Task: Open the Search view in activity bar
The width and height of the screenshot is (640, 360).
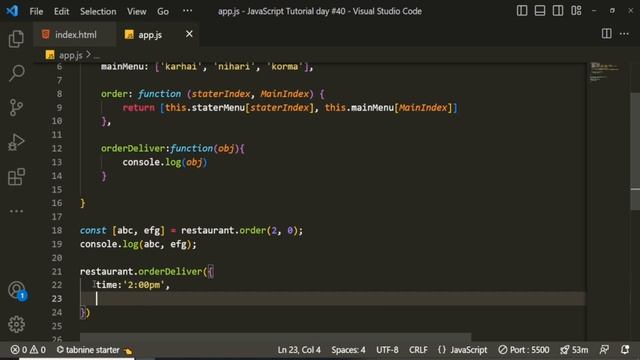Action: pyautogui.click(x=16, y=73)
